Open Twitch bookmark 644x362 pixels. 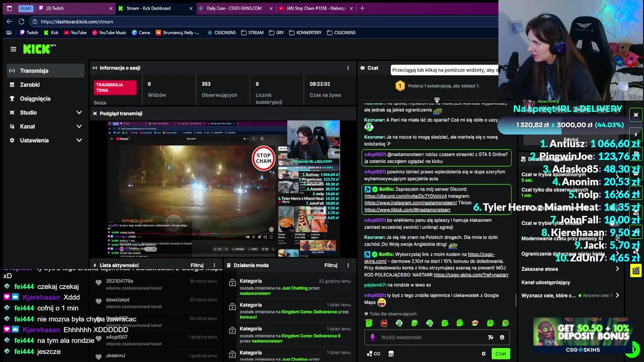[x=29, y=33]
